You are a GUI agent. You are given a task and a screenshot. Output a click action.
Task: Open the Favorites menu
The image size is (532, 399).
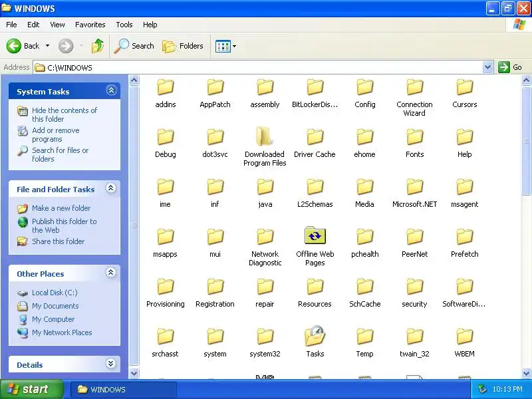pyautogui.click(x=90, y=25)
